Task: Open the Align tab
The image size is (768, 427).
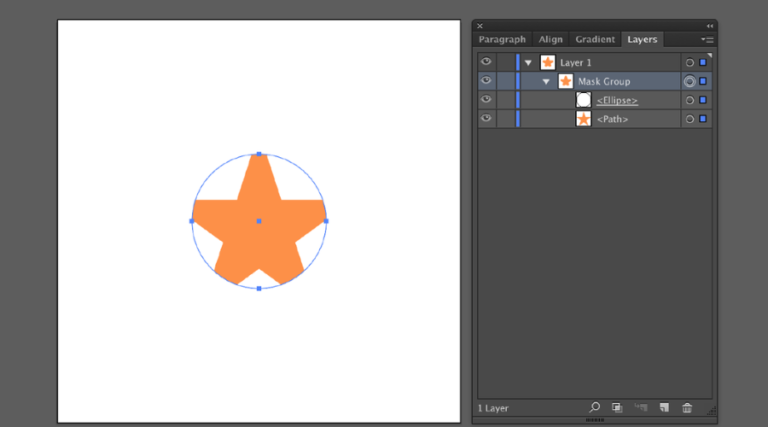Action: tap(551, 39)
